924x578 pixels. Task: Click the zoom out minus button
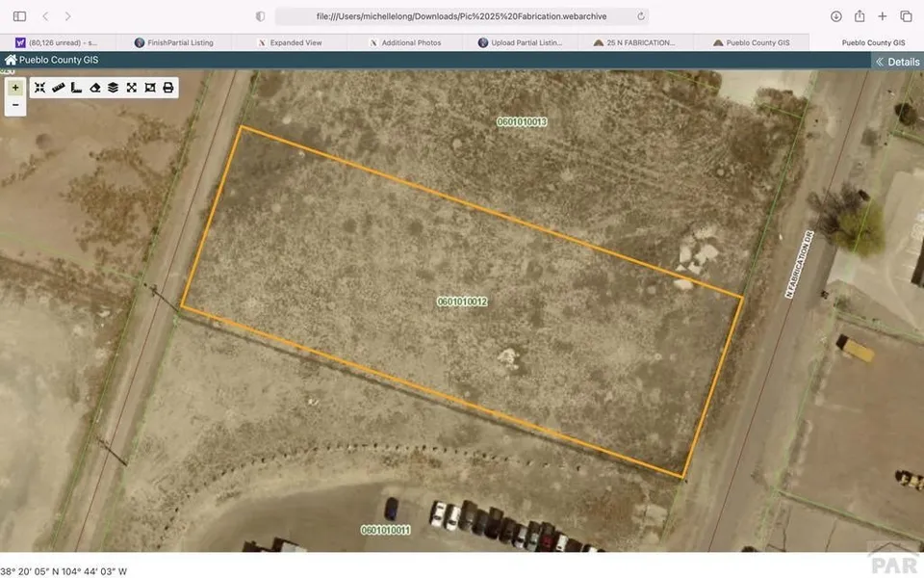point(14,105)
